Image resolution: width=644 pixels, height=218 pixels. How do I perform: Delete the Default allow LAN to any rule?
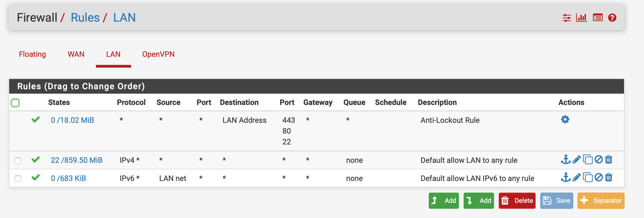point(609,160)
